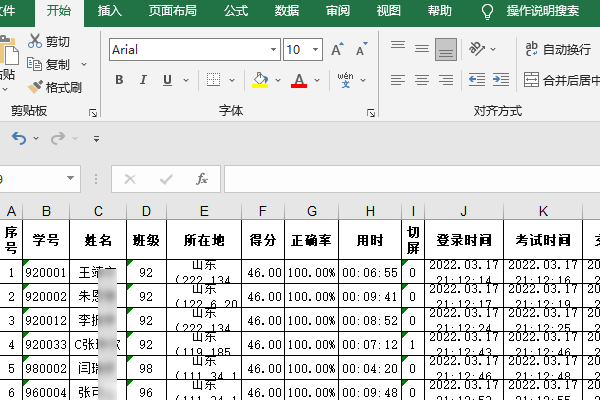Click the Redo arrow
Viewport: 600px width, 400px height.
58,138
